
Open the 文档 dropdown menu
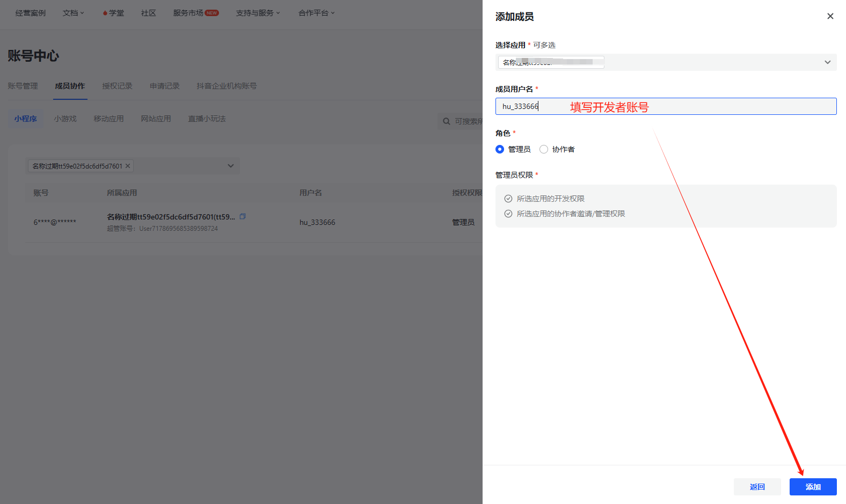pyautogui.click(x=73, y=13)
